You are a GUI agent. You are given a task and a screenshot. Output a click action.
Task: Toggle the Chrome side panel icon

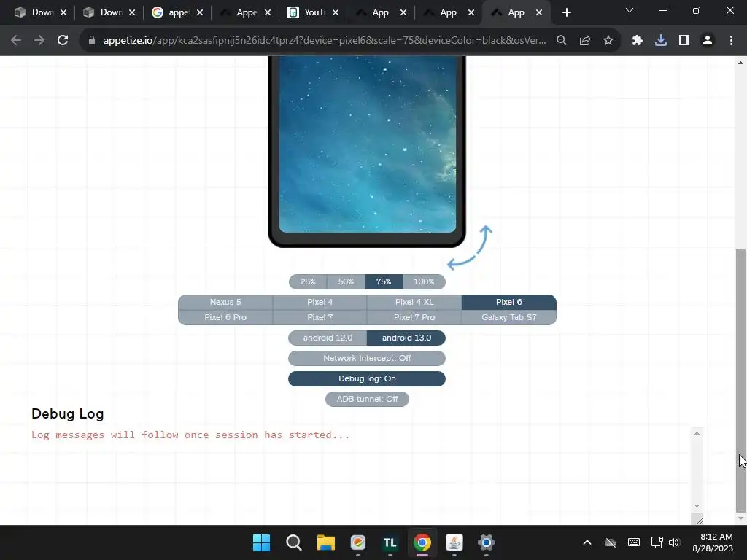684,41
